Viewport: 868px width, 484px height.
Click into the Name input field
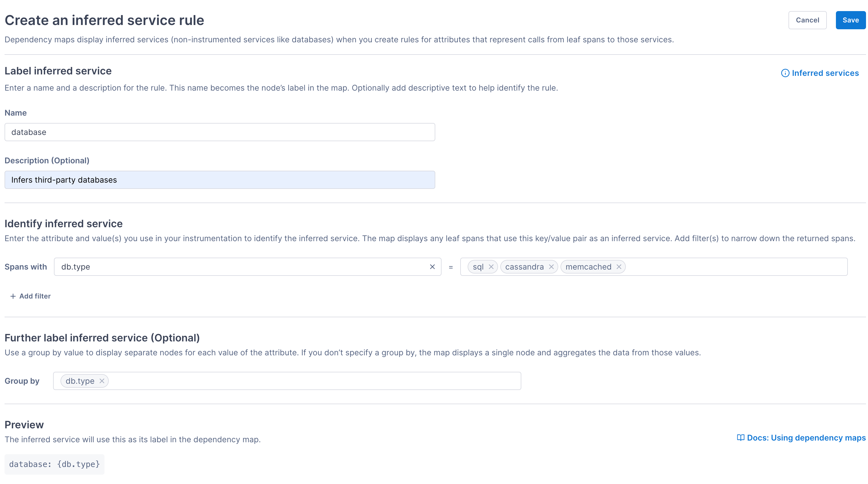219,132
